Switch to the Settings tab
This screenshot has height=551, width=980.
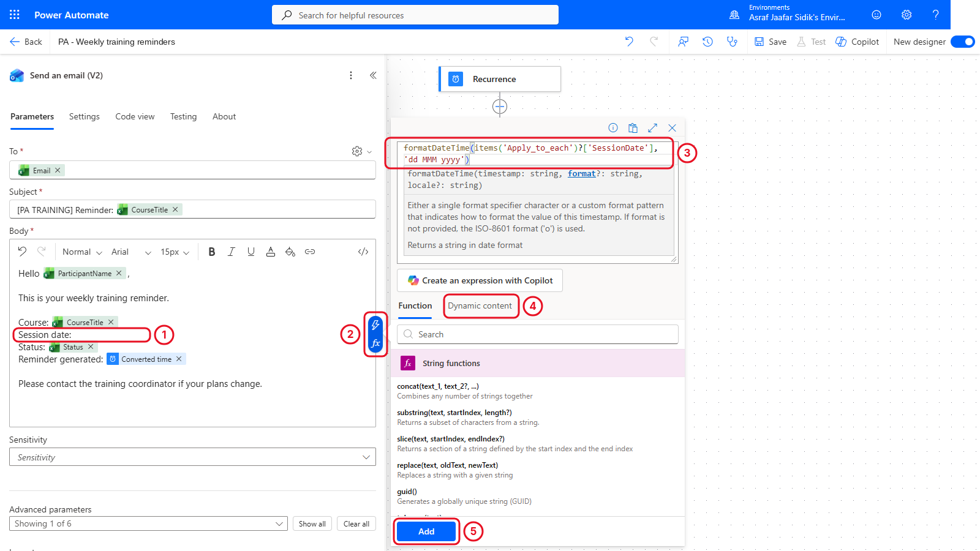click(85, 116)
